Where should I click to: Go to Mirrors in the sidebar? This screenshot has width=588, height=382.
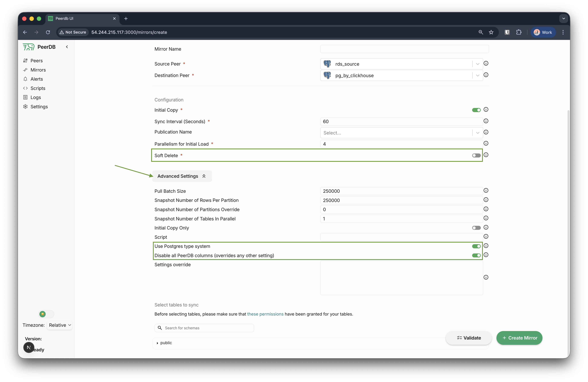pyautogui.click(x=38, y=70)
